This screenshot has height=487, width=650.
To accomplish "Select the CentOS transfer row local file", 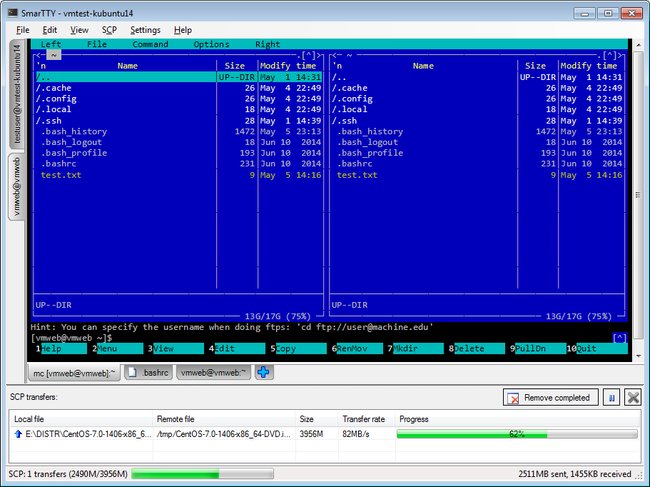I will 88,434.
